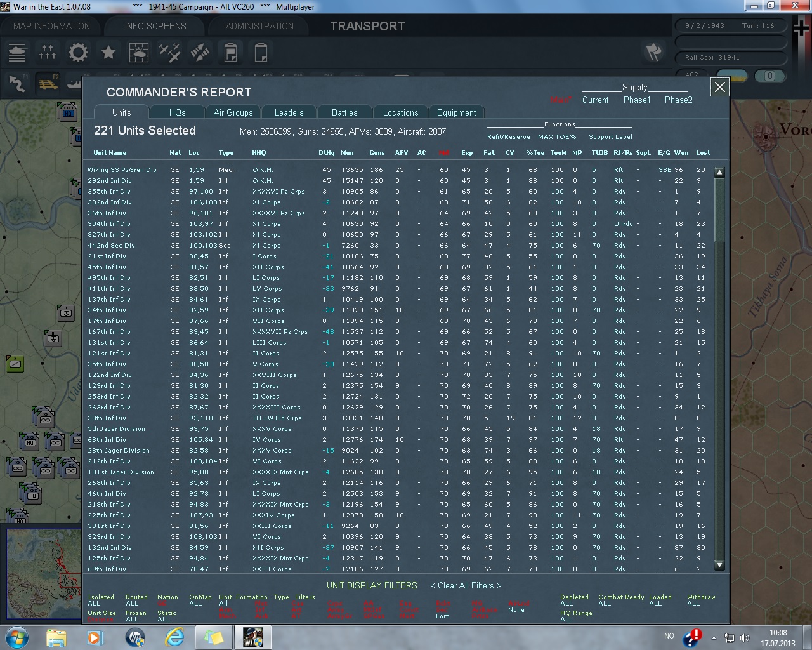Show the Phase2 supply view

coord(679,100)
